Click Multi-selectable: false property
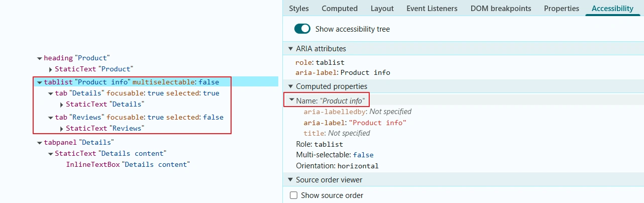 coord(335,155)
